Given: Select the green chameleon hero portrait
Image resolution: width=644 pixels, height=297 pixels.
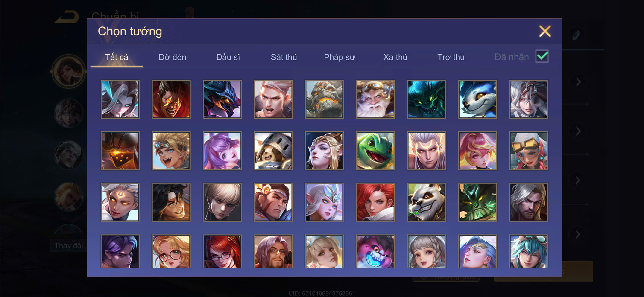Looking at the screenshot, I should [x=375, y=151].
